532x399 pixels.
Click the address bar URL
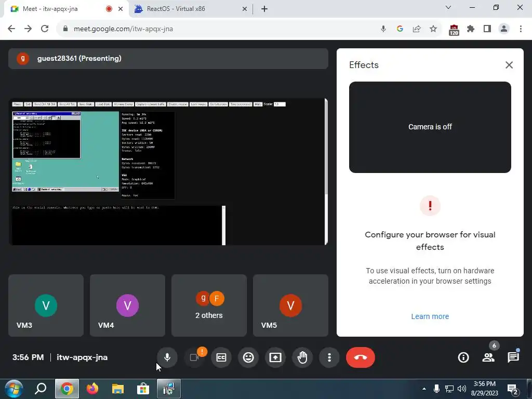coord(123,29)
